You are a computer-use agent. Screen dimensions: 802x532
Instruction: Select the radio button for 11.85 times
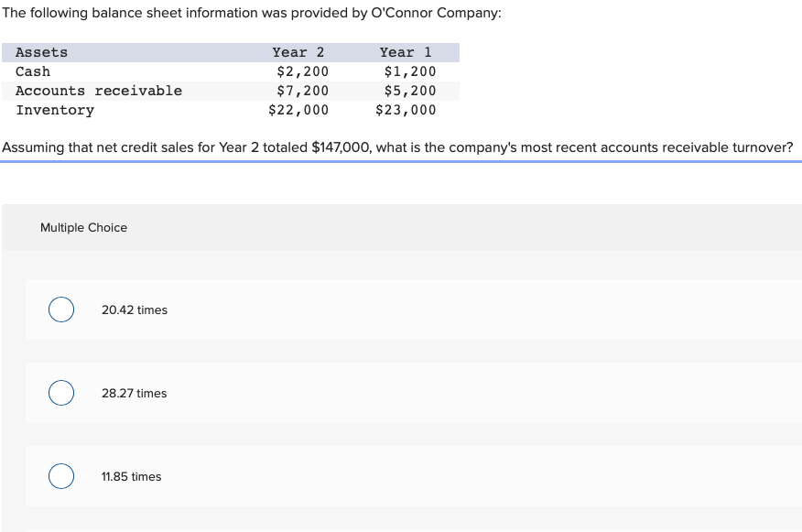point(60,476)
